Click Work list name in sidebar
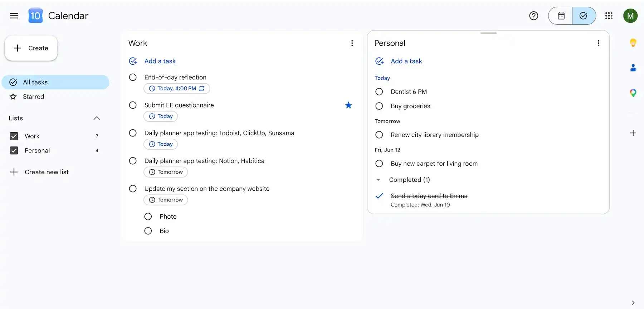 [x=32, y=136]
